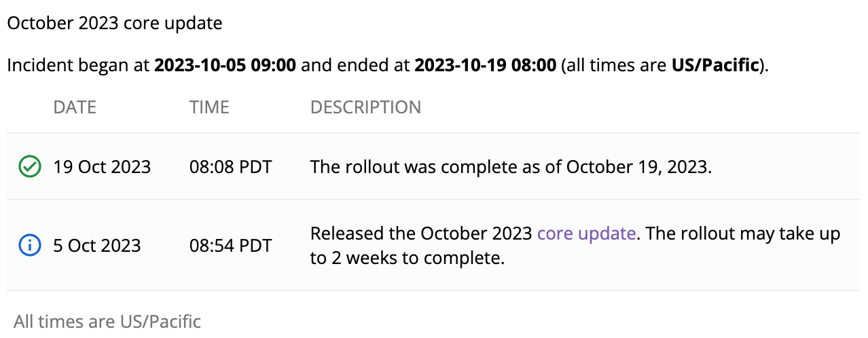Click the 08:08 PDT time entry
This screenshot has height=338, width=868.
click(x=230, y=166)
